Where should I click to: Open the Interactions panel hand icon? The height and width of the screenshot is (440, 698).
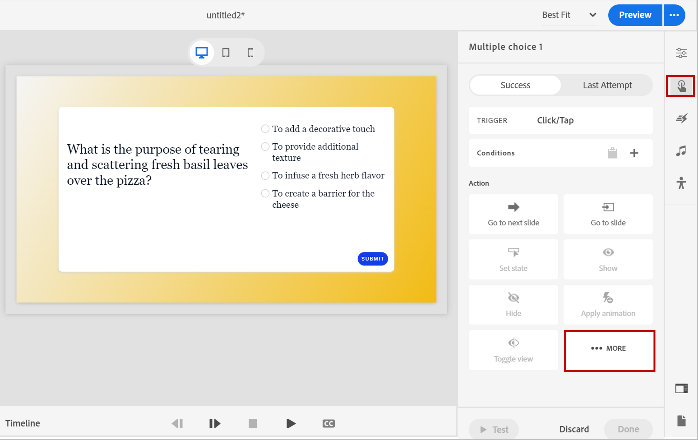click(681, 86)
